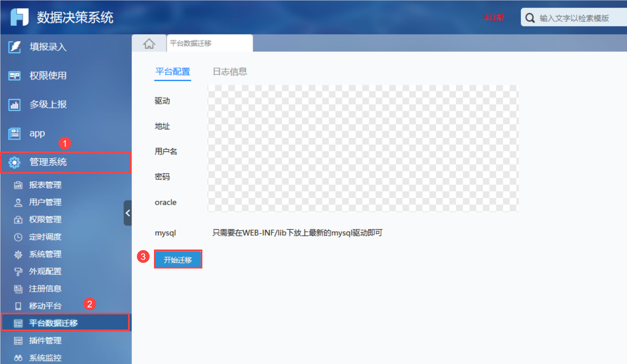Click the application logo icon
Image resolution: width=627 pixels, height=364 pixels.
point(19,17)
